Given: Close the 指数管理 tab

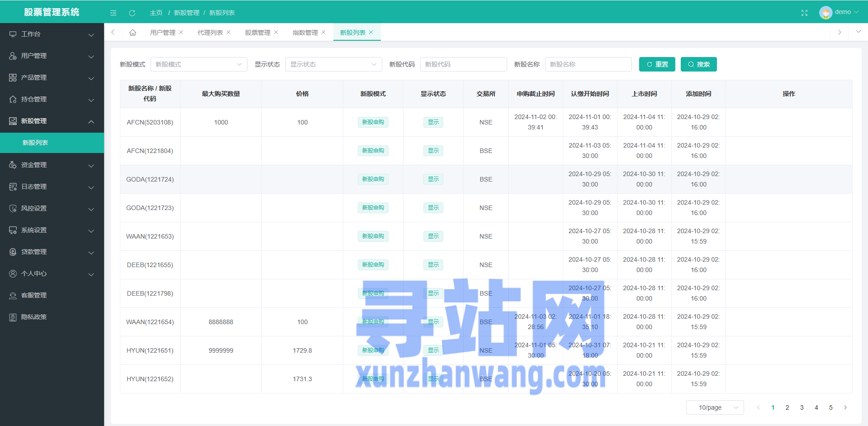Looking at the screenshot, I should [323, 32].
